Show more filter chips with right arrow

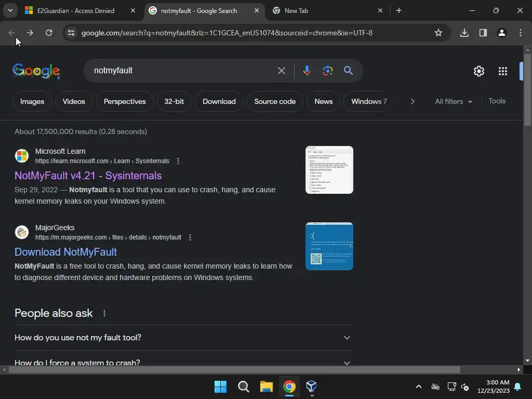412,101
